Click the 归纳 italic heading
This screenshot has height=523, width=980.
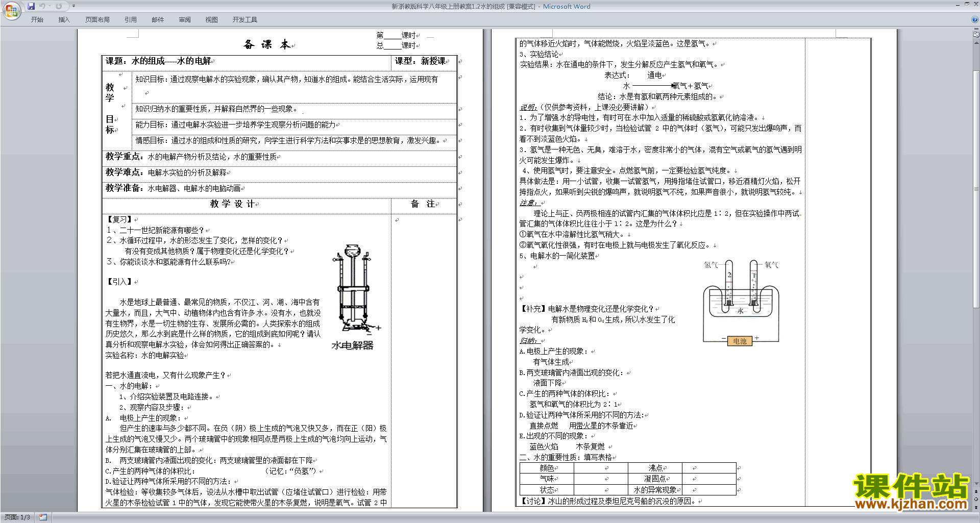point(528,340)
